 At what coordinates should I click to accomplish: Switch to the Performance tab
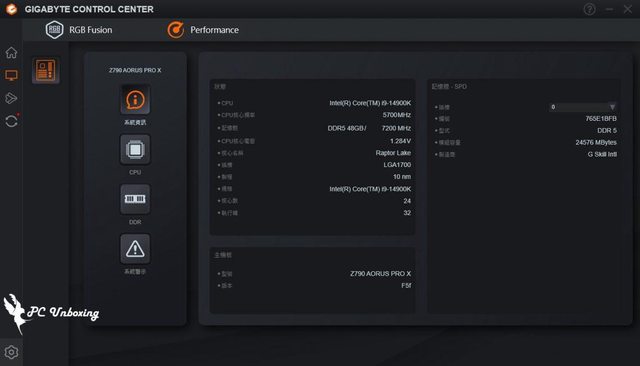coord(203,30)
